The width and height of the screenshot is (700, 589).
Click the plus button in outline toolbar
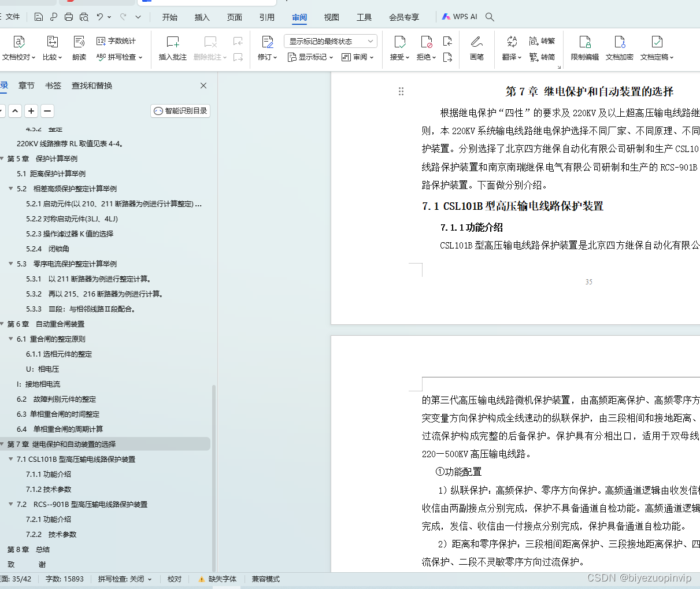coord(31,111)
